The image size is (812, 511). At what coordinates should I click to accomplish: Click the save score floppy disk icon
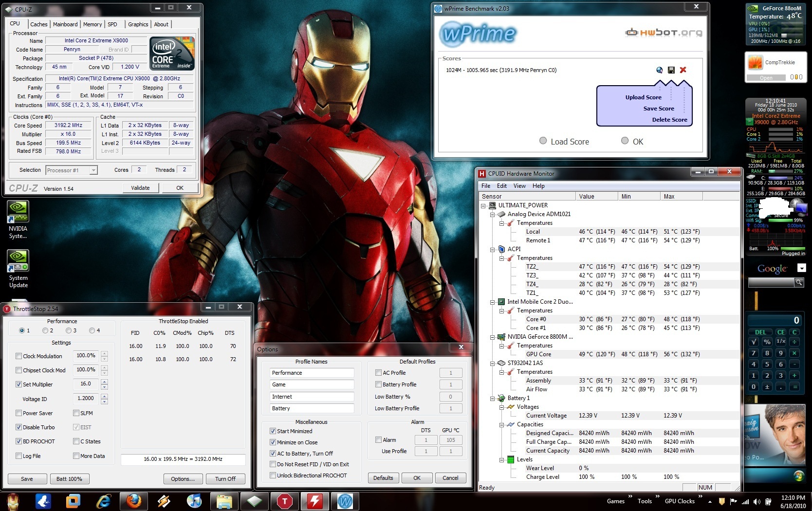pyautogui.click(x=671, y=70)
